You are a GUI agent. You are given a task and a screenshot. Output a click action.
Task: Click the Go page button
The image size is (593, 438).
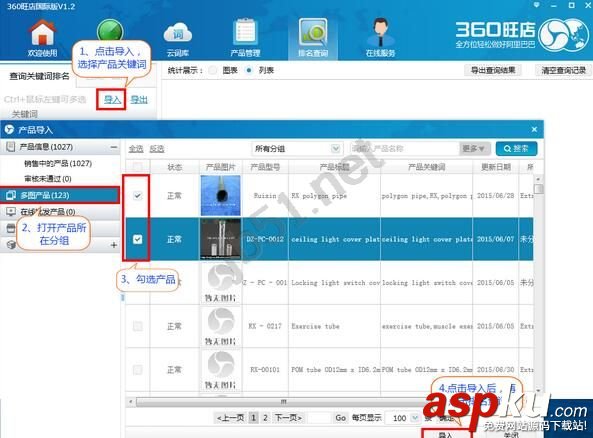(340, 418)
